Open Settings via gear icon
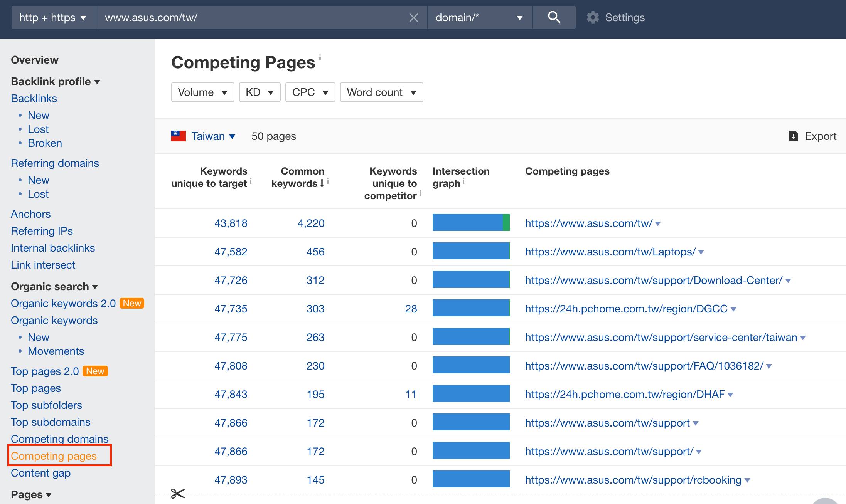This screenshot has height=504, width=846. pos(593,17)
